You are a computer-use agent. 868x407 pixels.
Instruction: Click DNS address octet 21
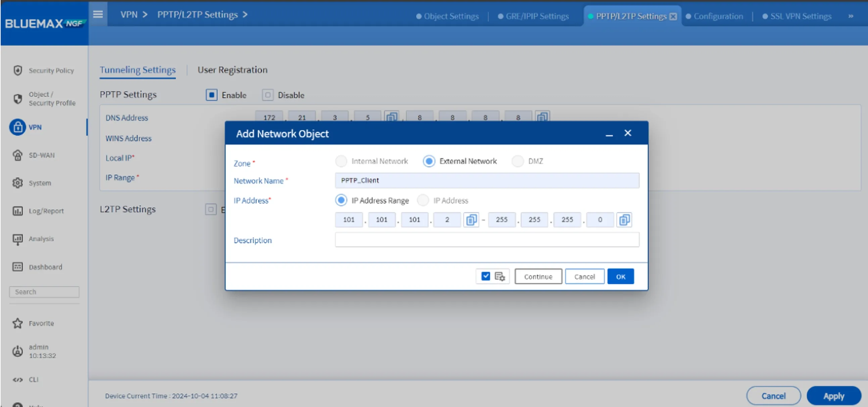(x=301, y=117)
